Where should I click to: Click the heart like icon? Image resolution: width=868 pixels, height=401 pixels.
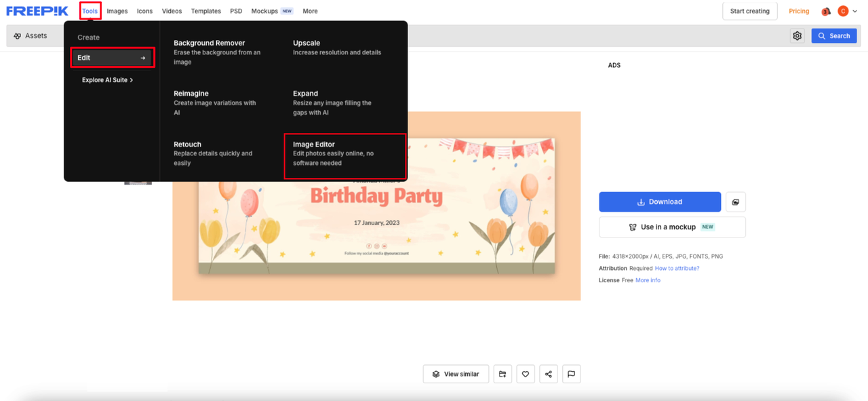coord(526,374)
